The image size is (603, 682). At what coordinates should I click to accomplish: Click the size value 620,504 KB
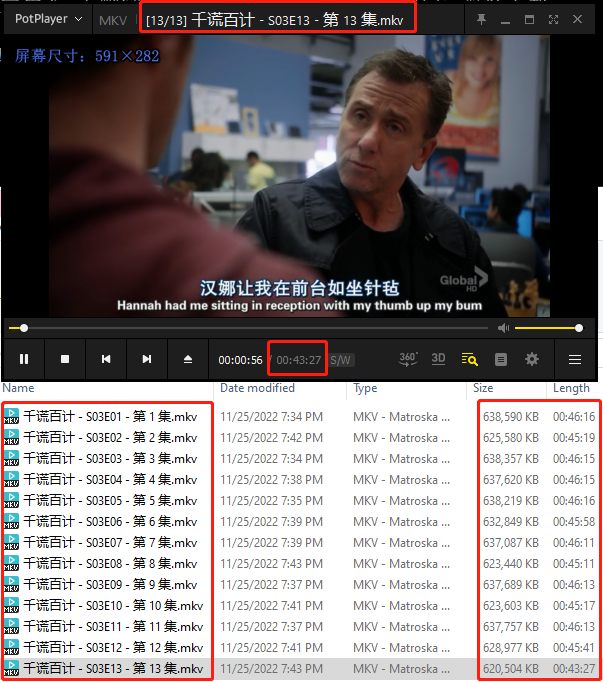[511, 669]
